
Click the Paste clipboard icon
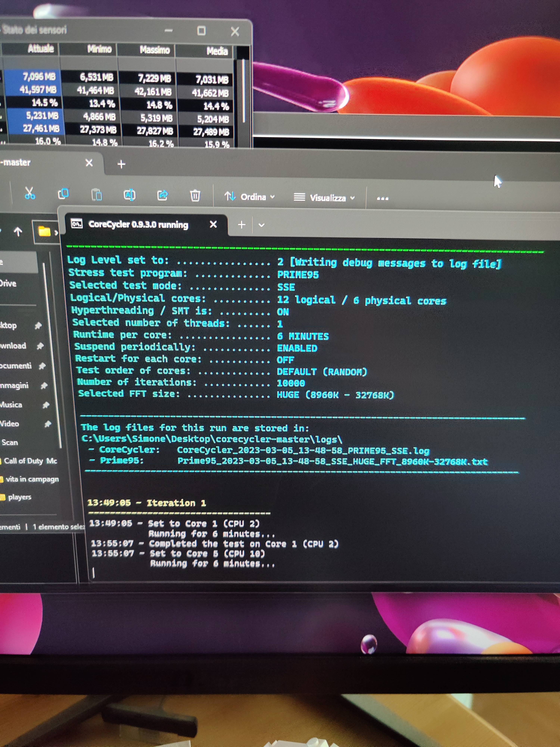[x=97, y=195]
